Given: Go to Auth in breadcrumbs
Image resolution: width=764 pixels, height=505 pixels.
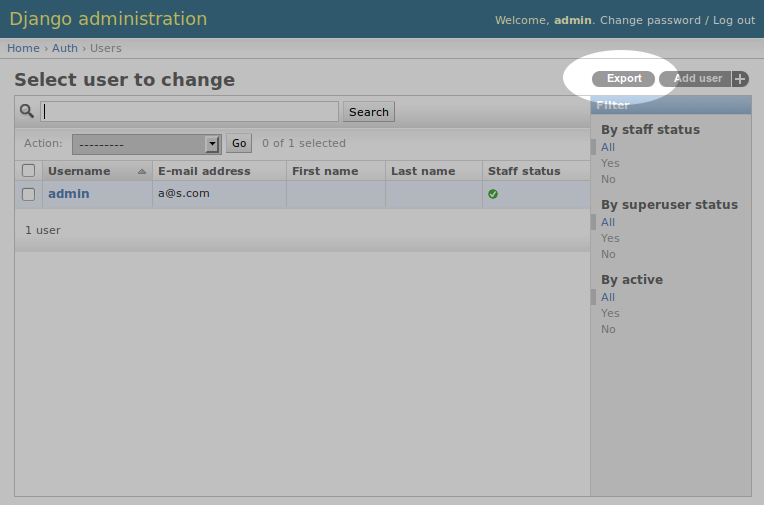Looking at the screenshot, I should (65, 48).
